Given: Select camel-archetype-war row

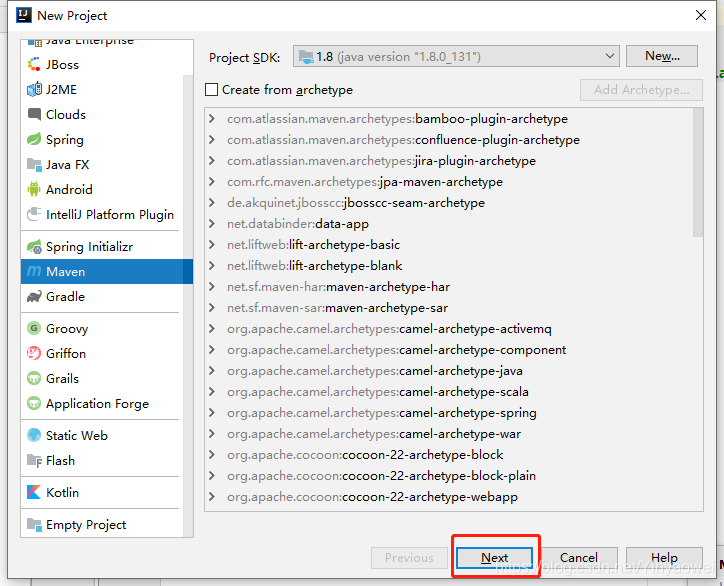Looking at the screenshot, I should pos(449,434).
